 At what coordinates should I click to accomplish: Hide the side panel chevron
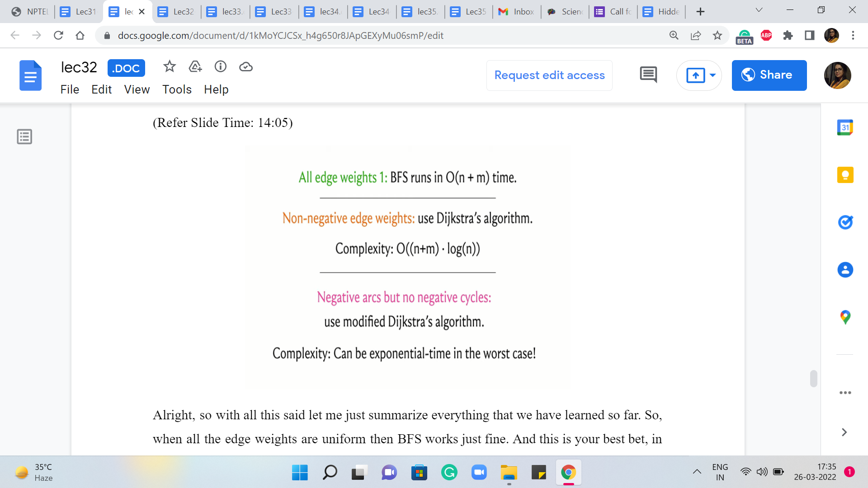click(844, 432)
